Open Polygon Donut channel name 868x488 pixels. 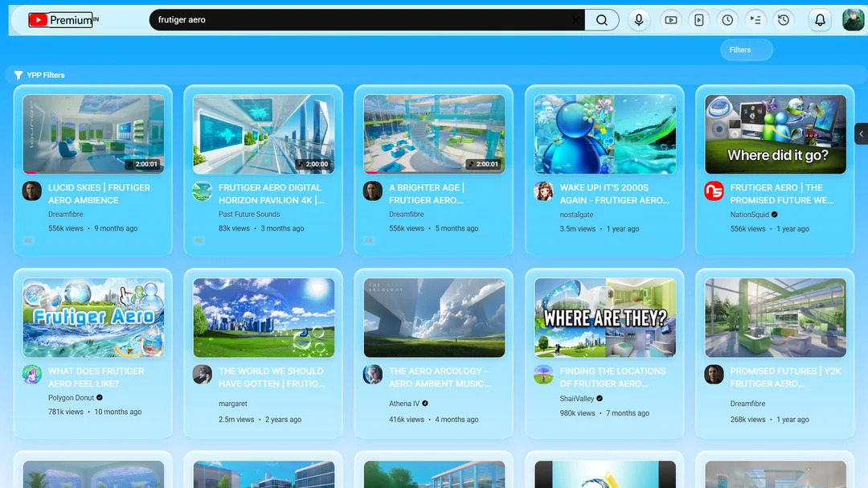(71, 398)
